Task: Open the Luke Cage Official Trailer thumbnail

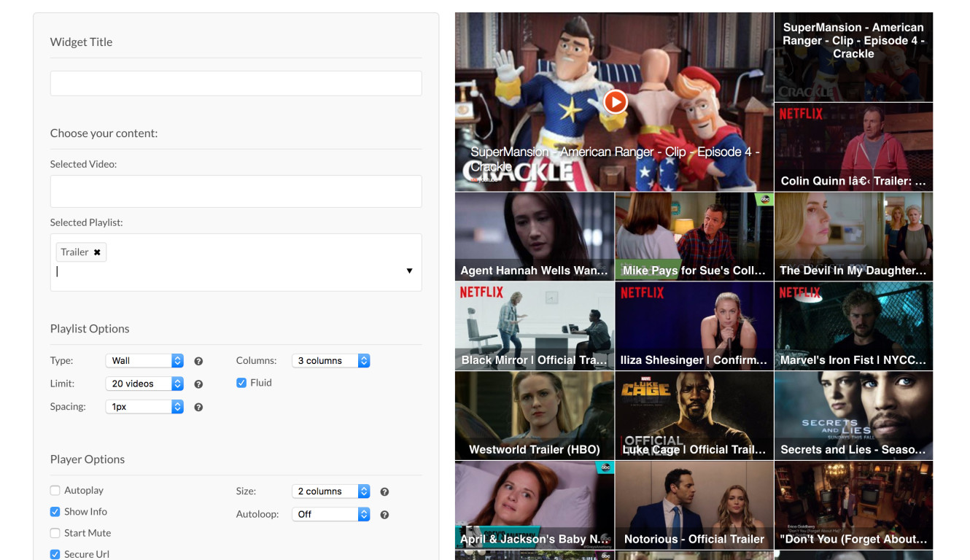Action: [x=694, y=416]
